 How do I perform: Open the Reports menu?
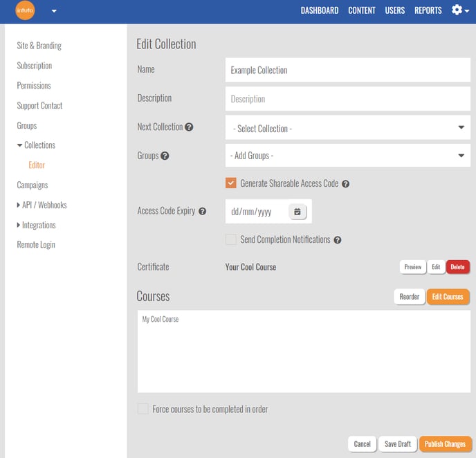[x=428, y=10]
